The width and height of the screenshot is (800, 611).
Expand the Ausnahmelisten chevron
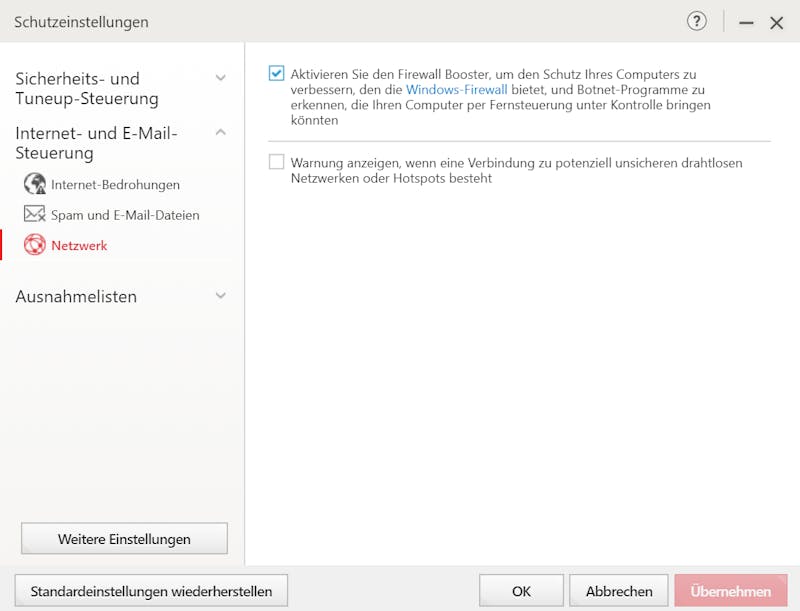click(x=220, y=295)
